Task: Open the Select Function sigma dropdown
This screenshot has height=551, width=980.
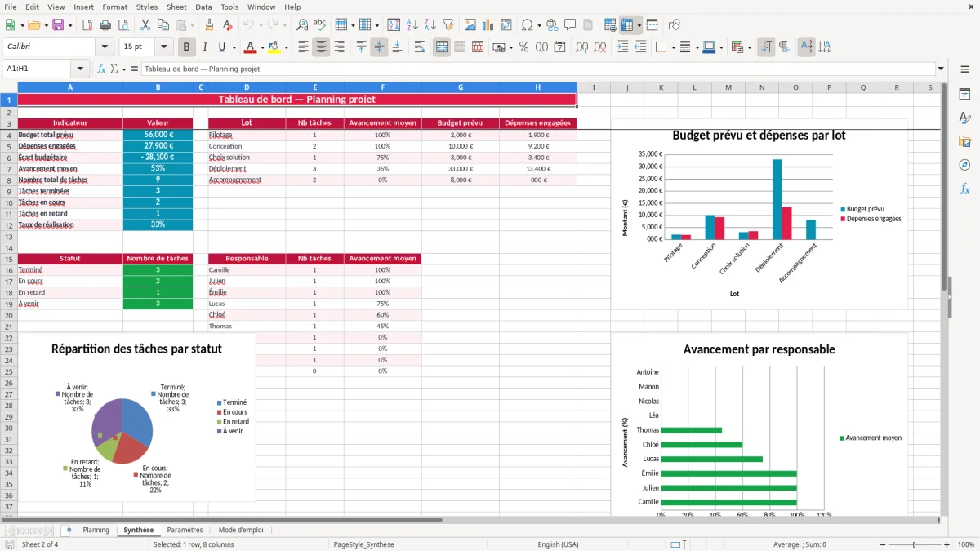Action: click(123, 69)
